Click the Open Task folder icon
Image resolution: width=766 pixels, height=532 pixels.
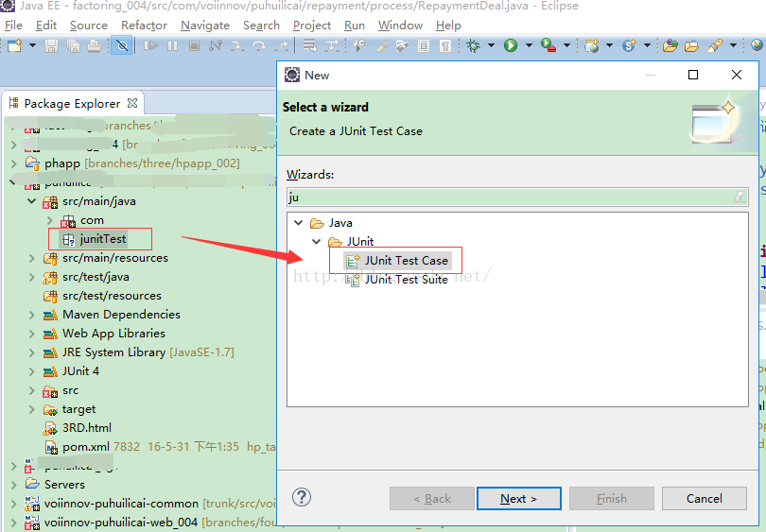[691, 46]
